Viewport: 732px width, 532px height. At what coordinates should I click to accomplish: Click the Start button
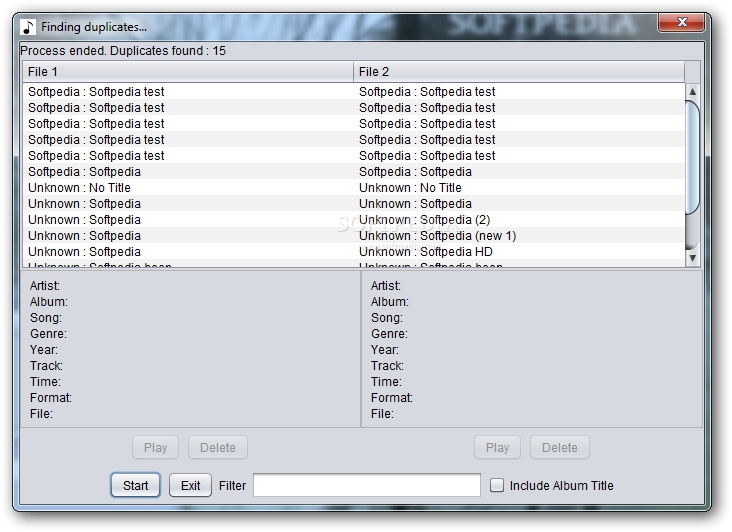point(135,485)
